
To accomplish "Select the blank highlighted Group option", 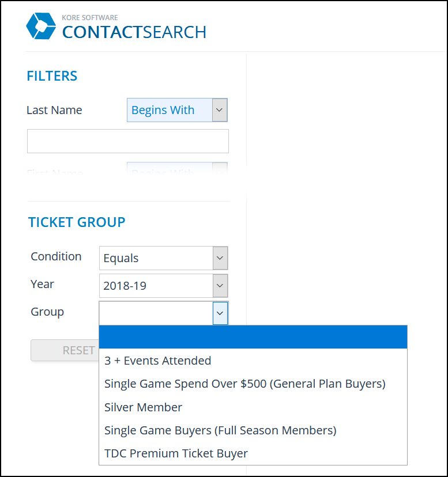I will 253,337.
